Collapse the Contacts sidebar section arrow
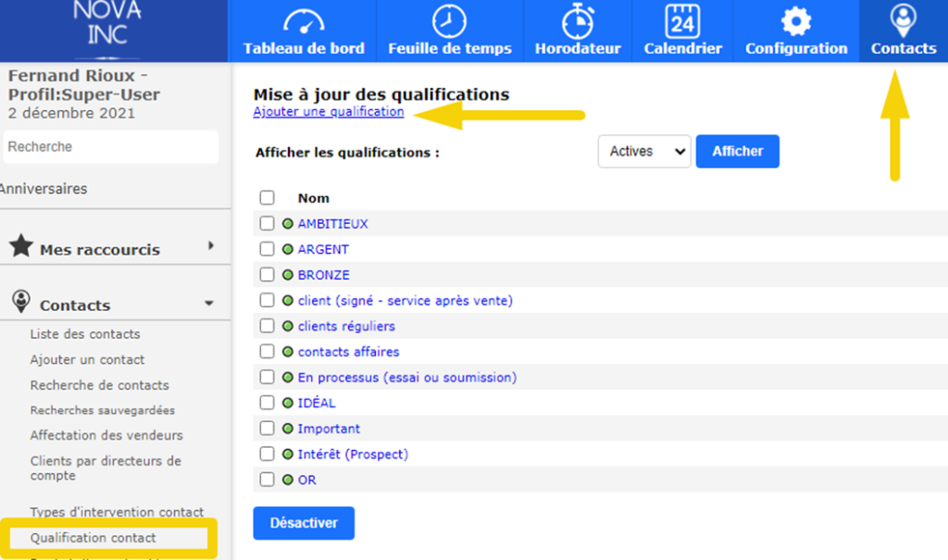Screen dimensions: 948x560 click(209, 304)
